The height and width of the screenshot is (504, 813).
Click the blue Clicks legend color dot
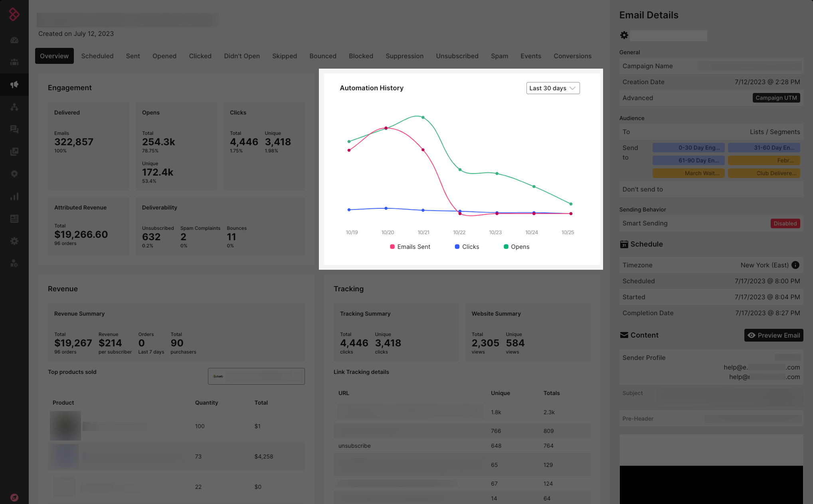coord(457,247)
